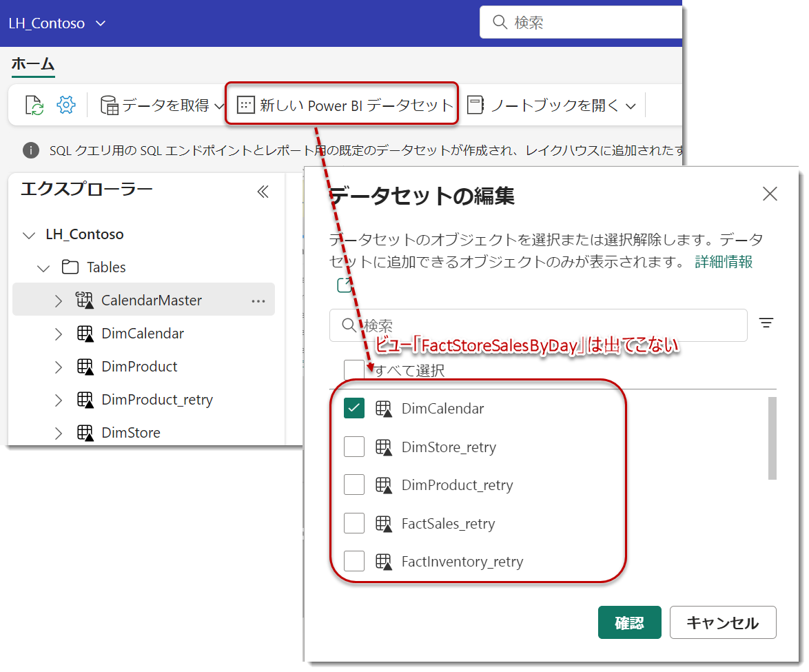
Task: Select DimProduct in the explorer tree
Action: (139, 367)
